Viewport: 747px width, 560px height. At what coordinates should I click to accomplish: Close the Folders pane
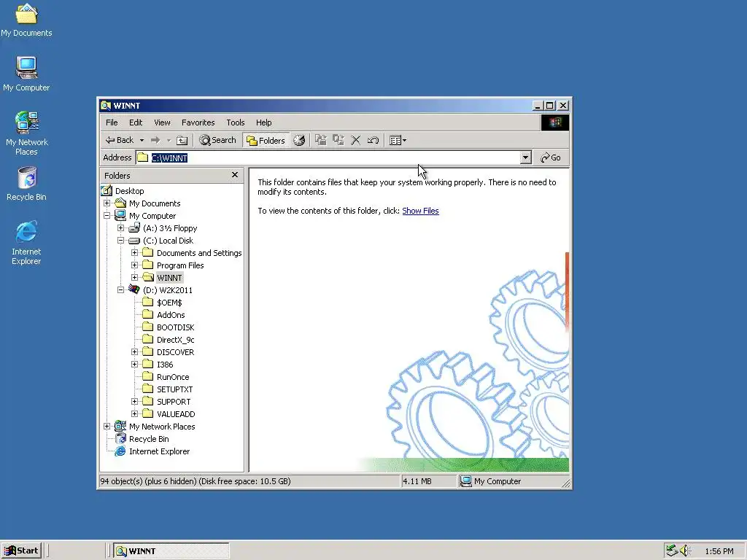235,175
